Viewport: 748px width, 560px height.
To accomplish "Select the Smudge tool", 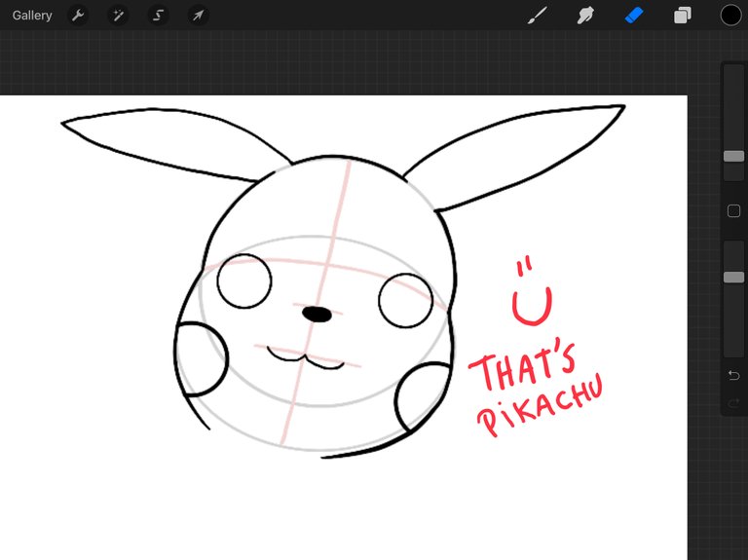I will 585,16.
